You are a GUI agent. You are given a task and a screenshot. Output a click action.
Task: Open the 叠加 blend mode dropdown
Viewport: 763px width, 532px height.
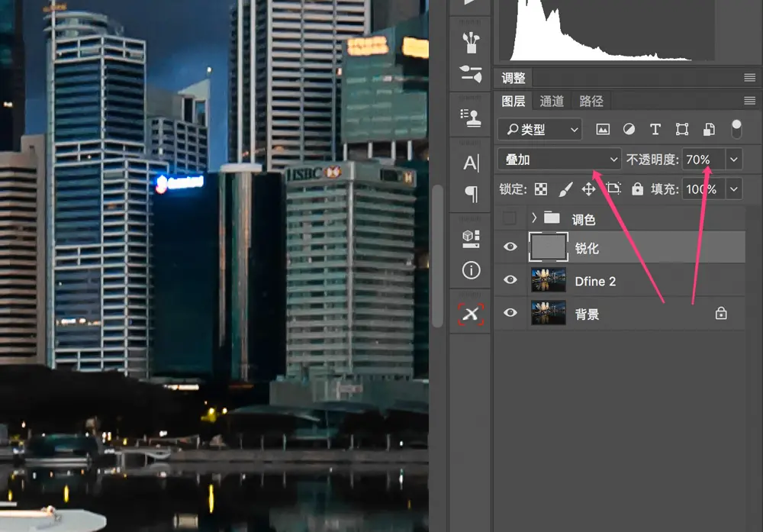(559, 160)
